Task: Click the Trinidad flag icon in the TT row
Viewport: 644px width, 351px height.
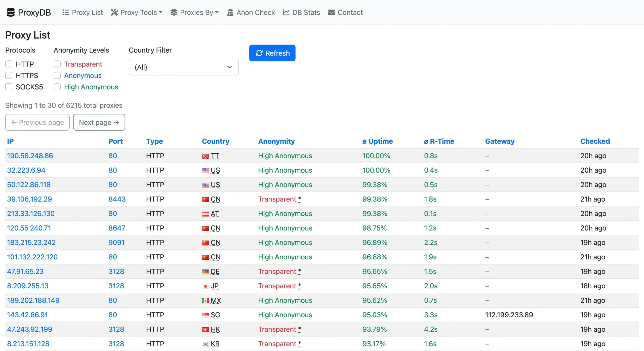Action: 205,156
